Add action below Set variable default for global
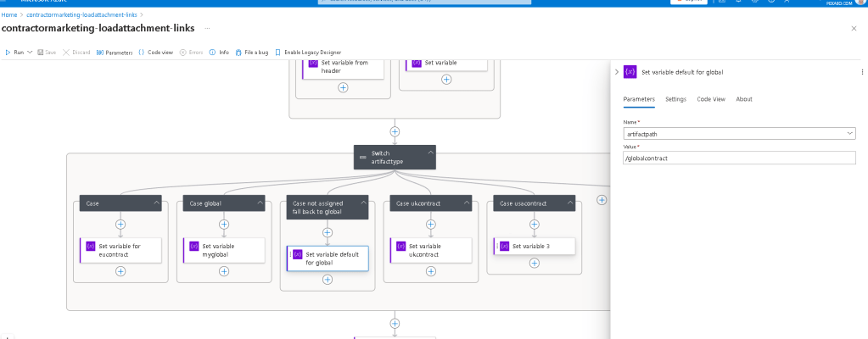Image resolution: width=868 pixels, height=339 pixels. pyautogui.click(x=328, y=280)
